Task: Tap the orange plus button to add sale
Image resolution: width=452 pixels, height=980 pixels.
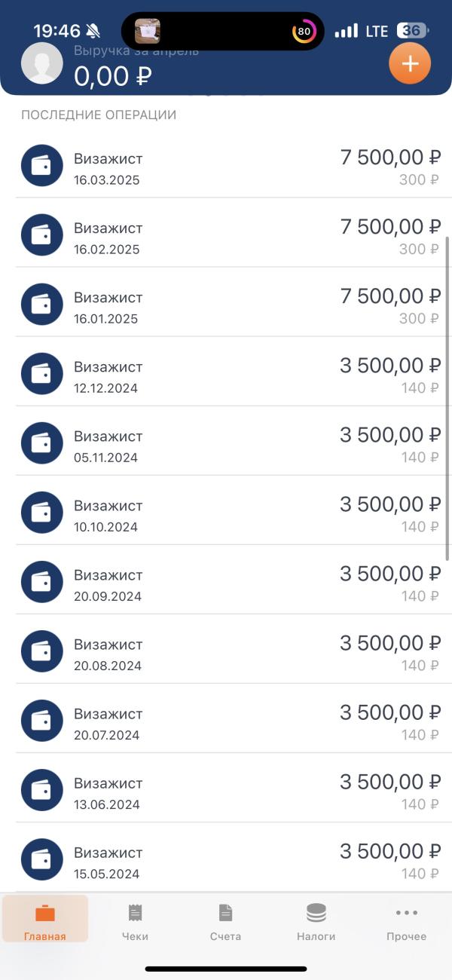Action: click(x=410, y=64)
